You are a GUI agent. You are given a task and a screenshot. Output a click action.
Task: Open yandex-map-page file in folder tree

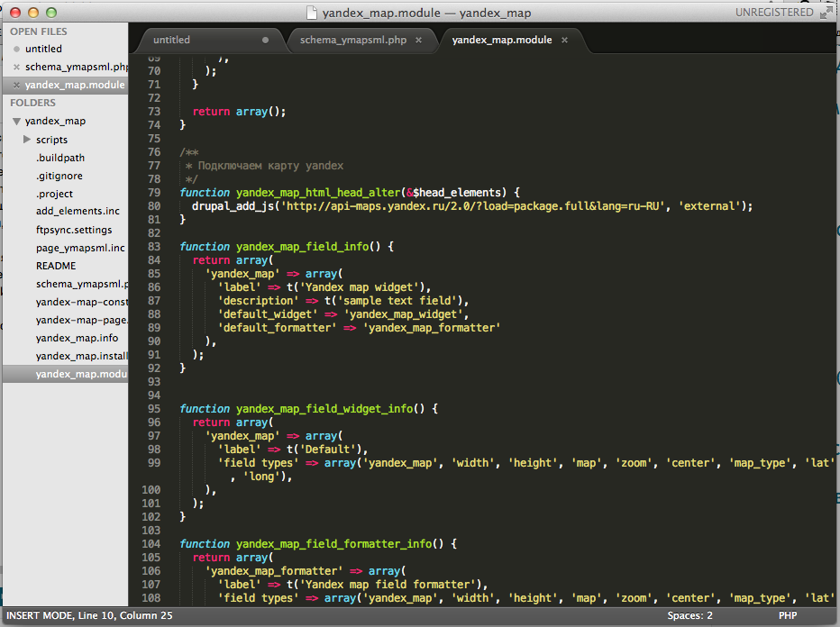(82, 320)
